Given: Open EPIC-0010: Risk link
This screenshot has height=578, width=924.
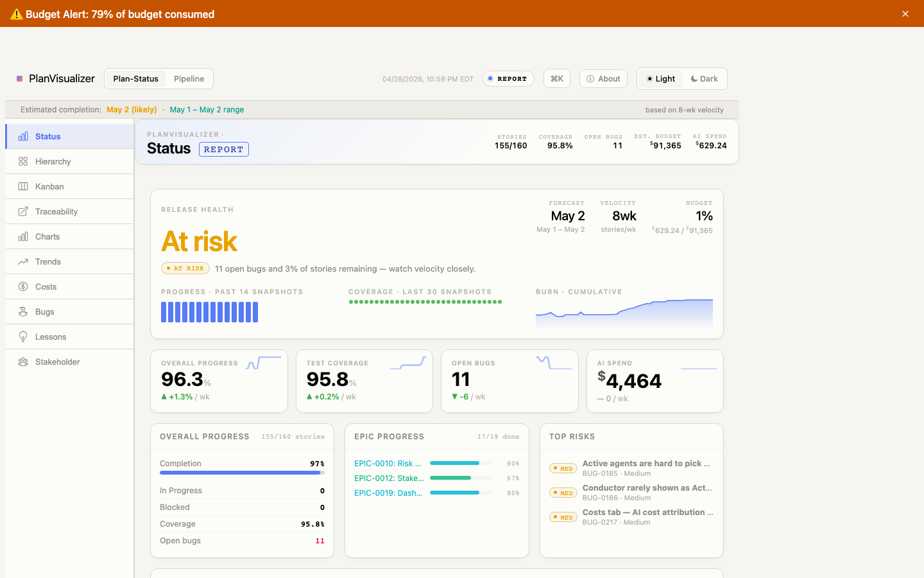Looking at the screenshot, I should coord(388,463).
